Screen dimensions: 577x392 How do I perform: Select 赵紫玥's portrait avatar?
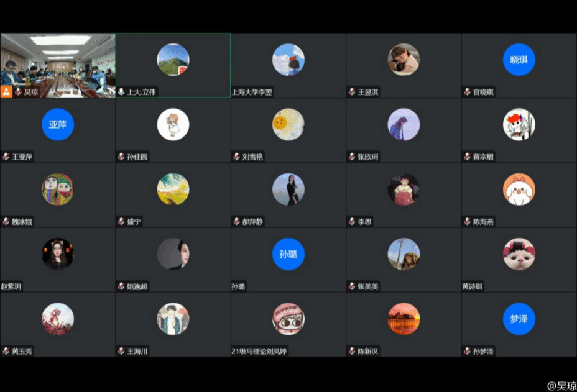pos(58,254)
